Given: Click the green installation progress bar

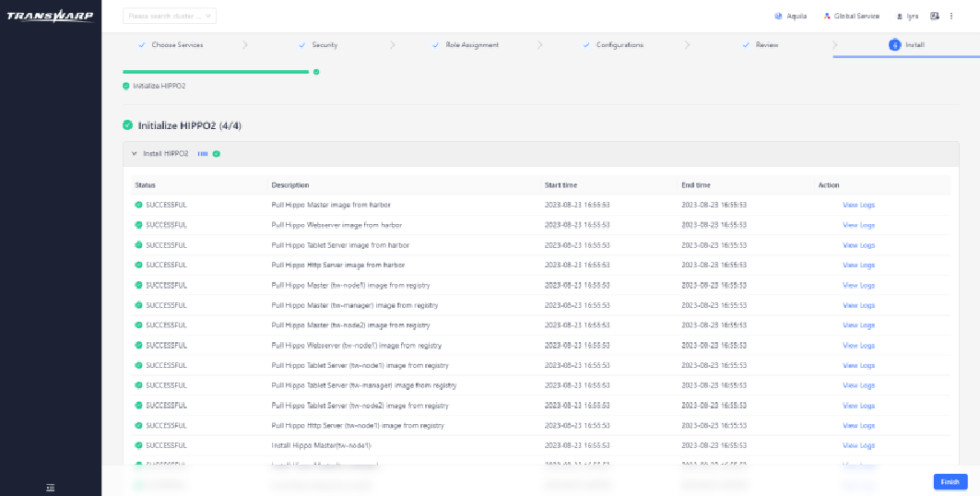Looking at the screenshot, I should coord(217,72).
